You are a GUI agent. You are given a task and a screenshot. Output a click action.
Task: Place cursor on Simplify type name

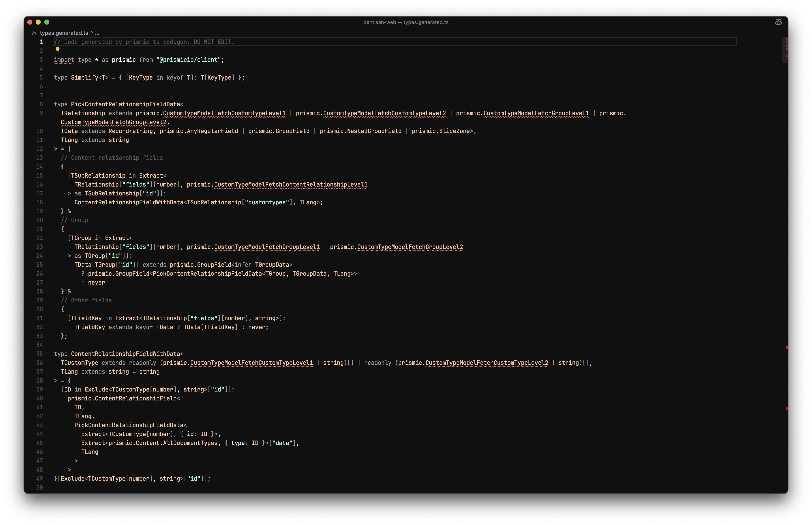(x=84, y=78)
